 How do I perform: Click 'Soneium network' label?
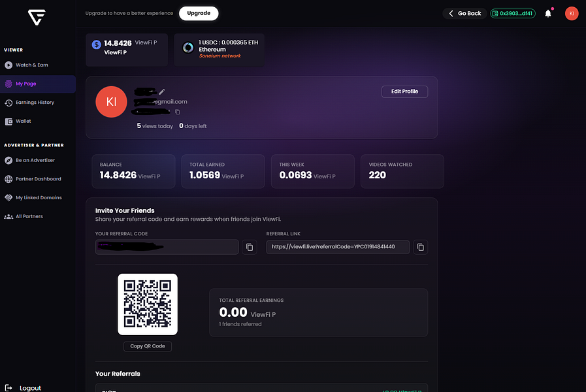click(x=220, y=56)
